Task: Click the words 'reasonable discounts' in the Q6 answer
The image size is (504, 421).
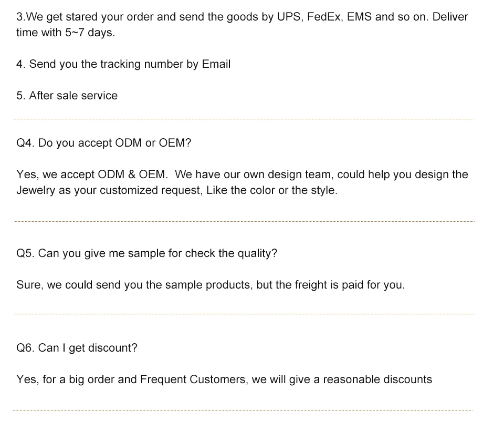Action: [377, 379]
